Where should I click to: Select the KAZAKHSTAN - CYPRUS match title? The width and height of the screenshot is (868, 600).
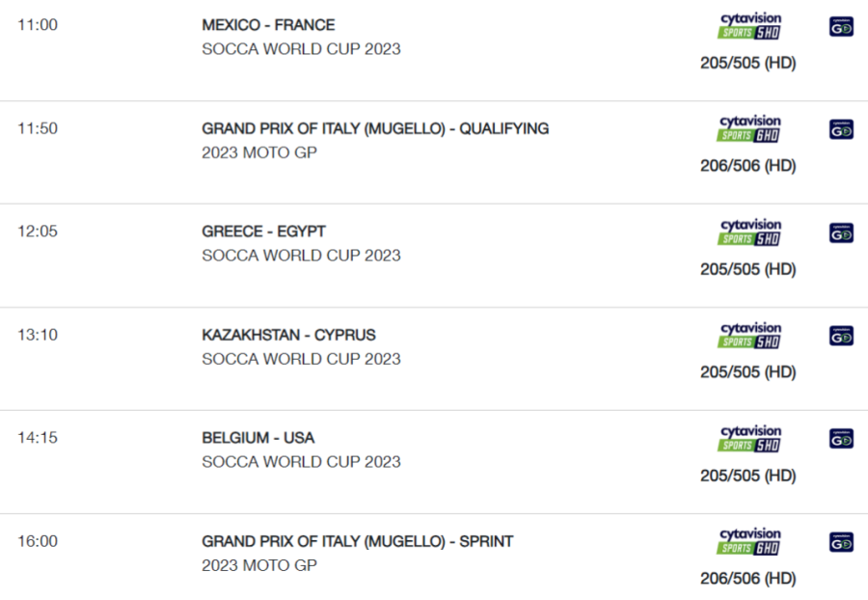[289, 335]
